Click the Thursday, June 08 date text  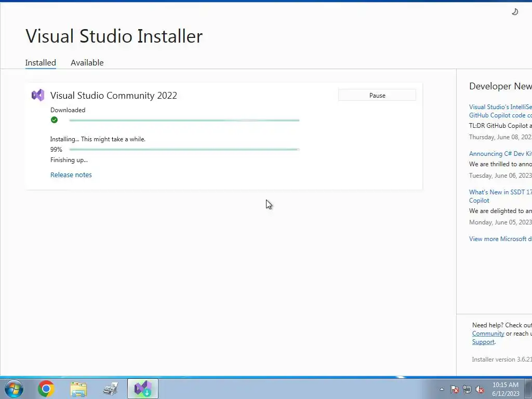pyautogui.click(x=500, y=137)
